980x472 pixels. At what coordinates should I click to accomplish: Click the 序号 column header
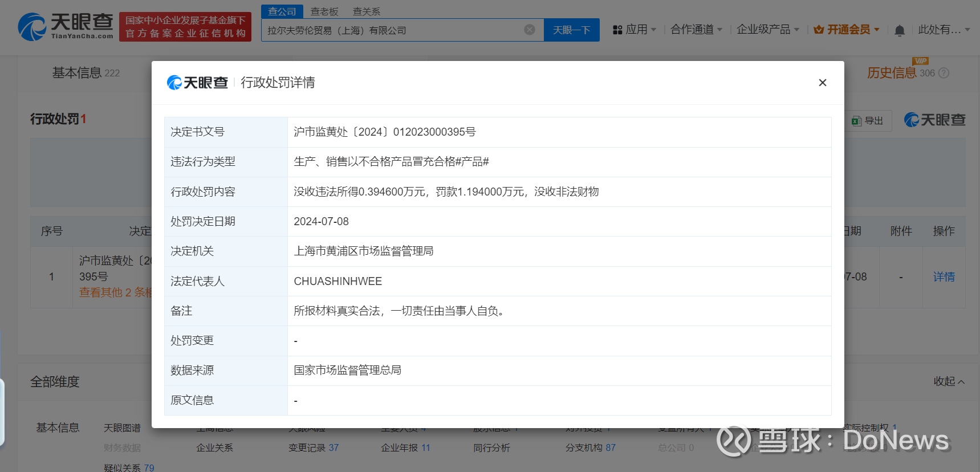point(52,231)
